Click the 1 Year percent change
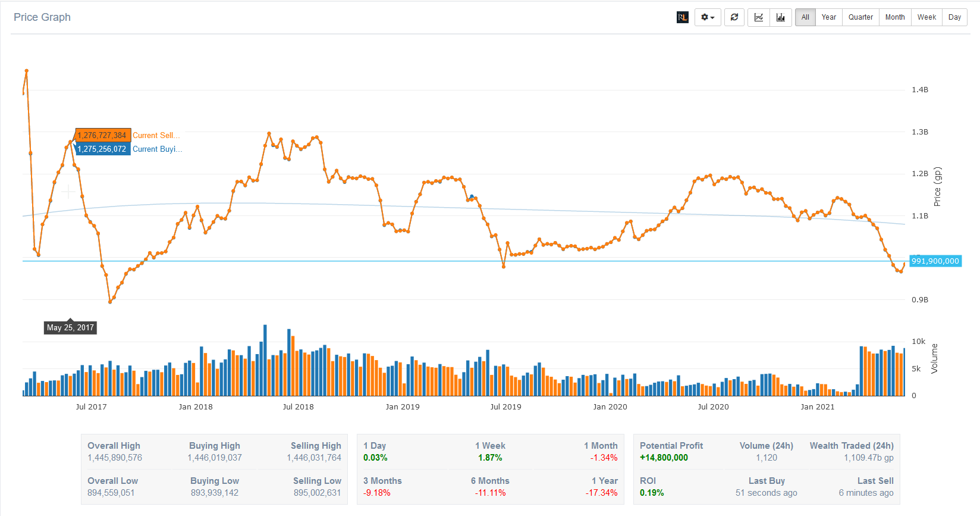This screenshot has height=516, width=980. 601,493
